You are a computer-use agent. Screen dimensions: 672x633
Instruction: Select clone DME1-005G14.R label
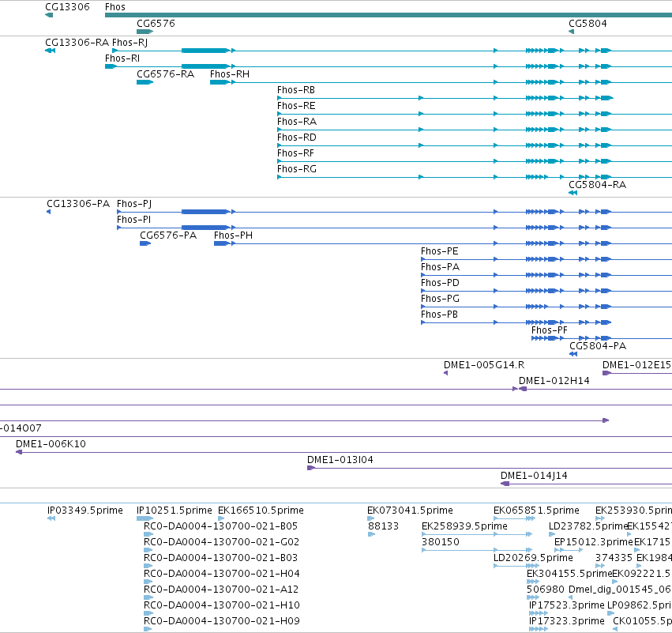pyautogui.click(x=484, y=365)
